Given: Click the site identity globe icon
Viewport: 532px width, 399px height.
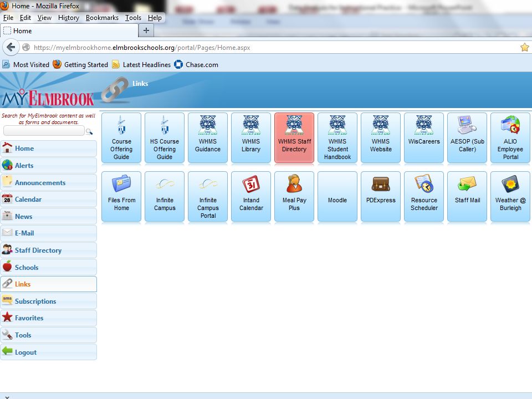Looking at the screenshot, I should [x=26, y=48].
